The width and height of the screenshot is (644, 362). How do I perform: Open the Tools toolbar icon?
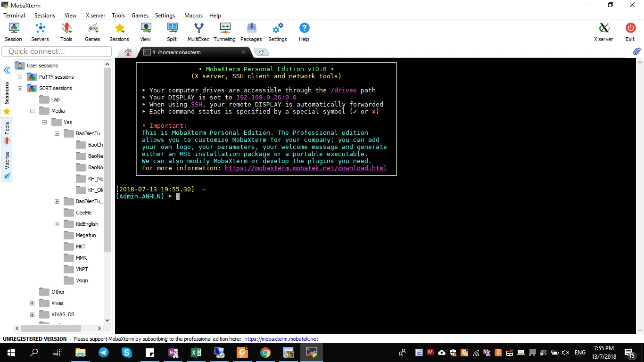point(66,32)
